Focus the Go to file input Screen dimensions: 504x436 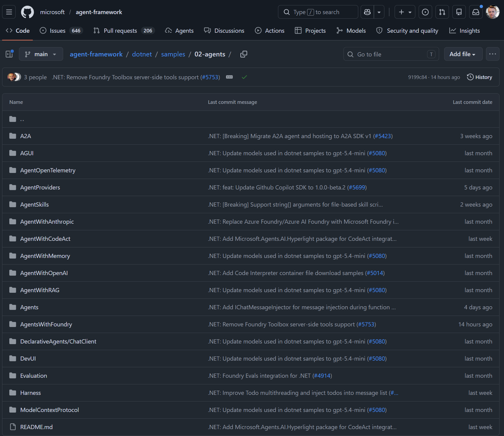(391, 54)
